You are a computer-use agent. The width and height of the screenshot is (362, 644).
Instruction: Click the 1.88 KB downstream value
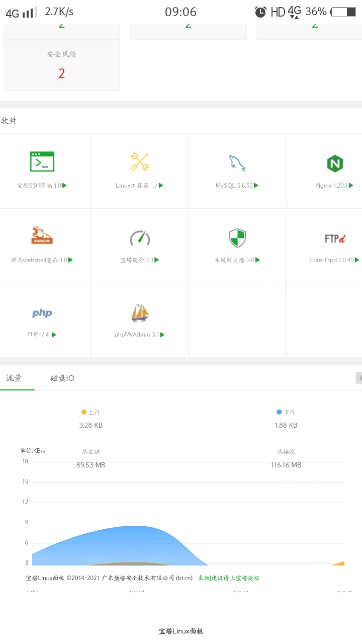click(x=286, y=425)
